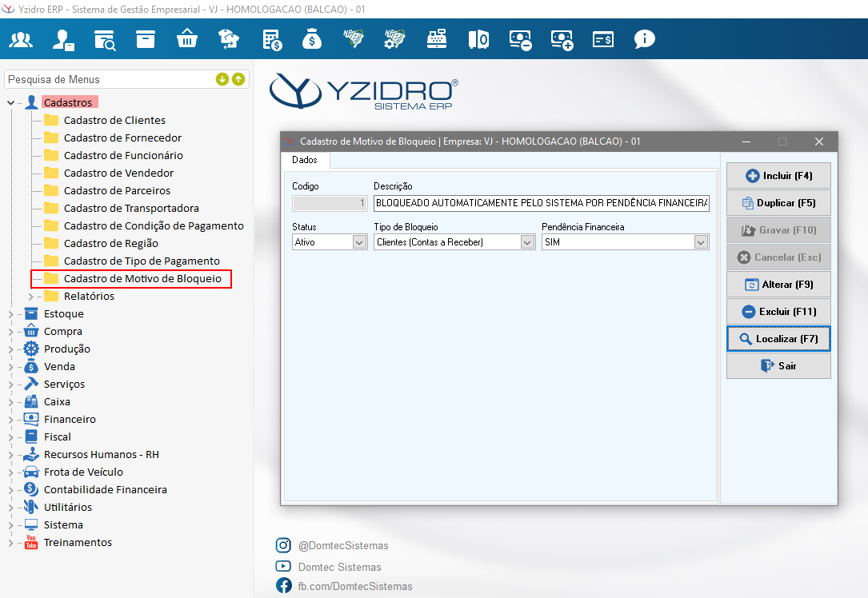Click the supplier person-with-box toolbar icon

63,40
